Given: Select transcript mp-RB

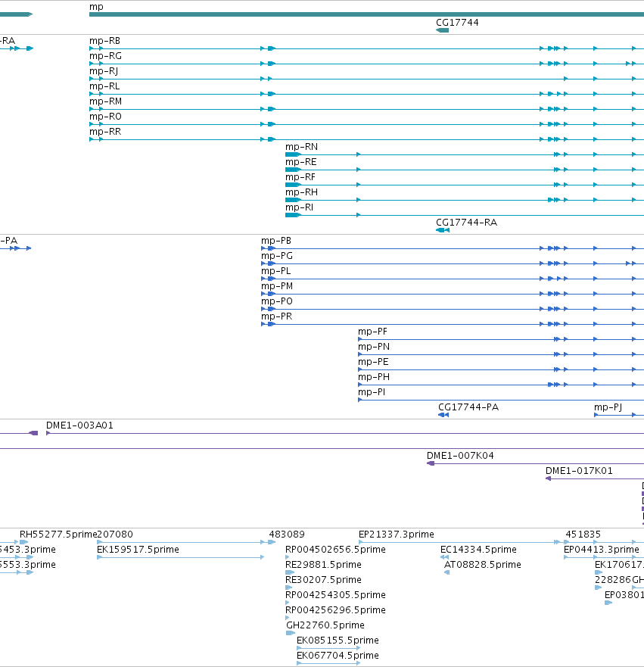Looking at the screenshot, I should pos(104,41).
